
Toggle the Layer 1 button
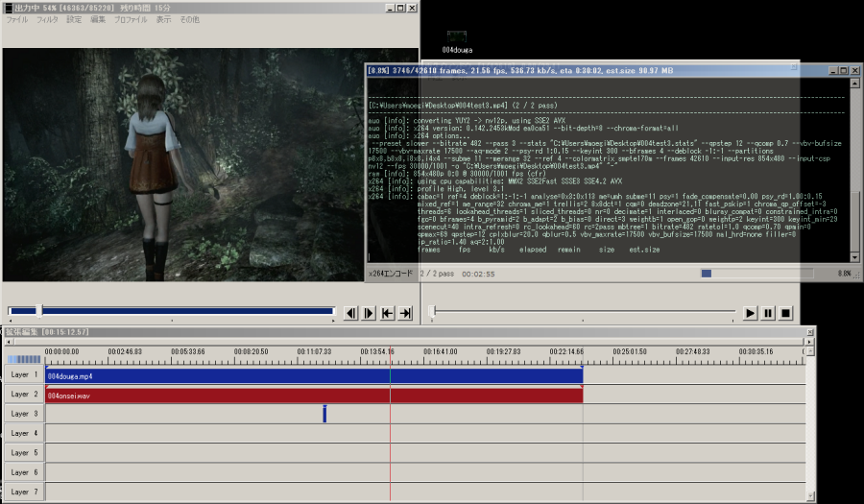(24, 374)
